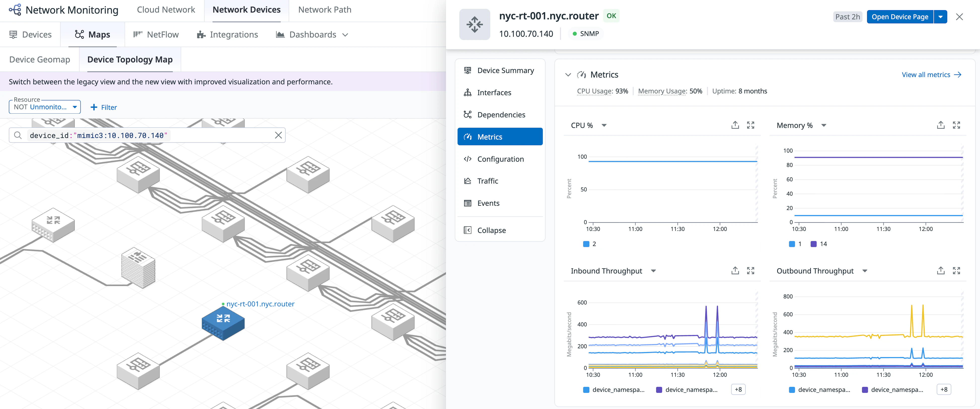Open the Resource filter dropdown

coord(45,107)
